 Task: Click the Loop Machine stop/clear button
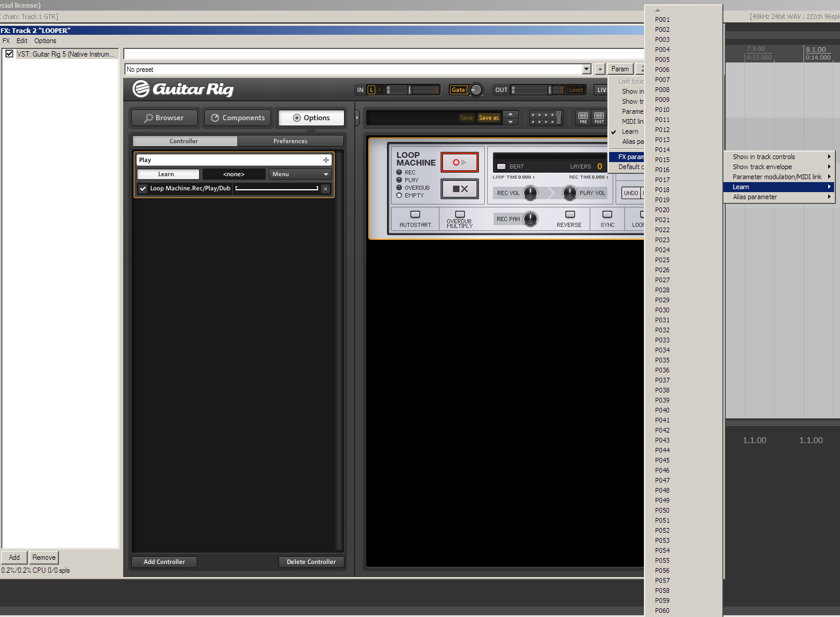coord(459,189)
